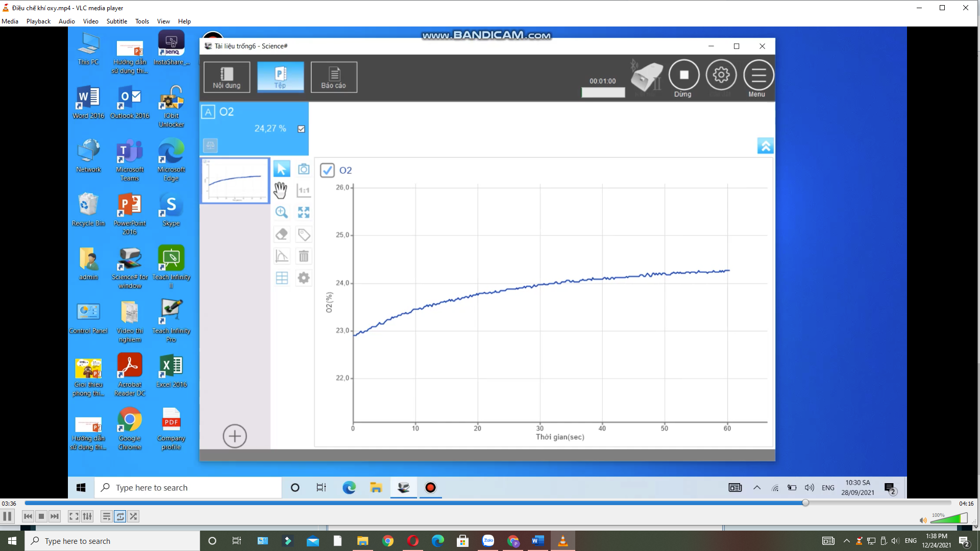Pause the VLC video
This screenshot has height=551, width=980.
point(7,516)
